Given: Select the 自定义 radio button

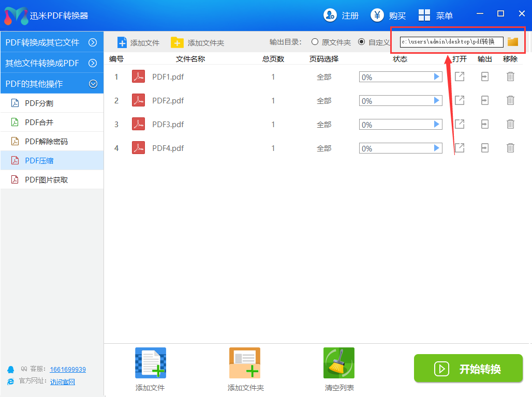Looking at the screenshot, I should coord(361,42).
